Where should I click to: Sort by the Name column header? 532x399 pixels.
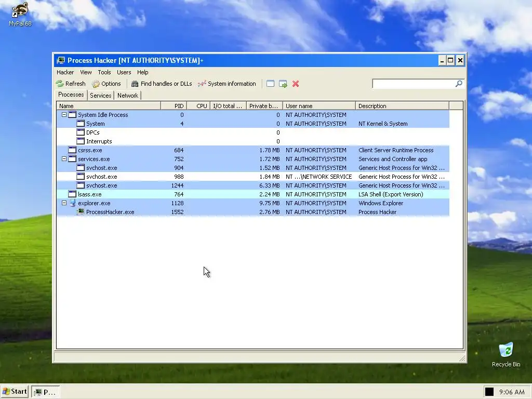point(109,106)
